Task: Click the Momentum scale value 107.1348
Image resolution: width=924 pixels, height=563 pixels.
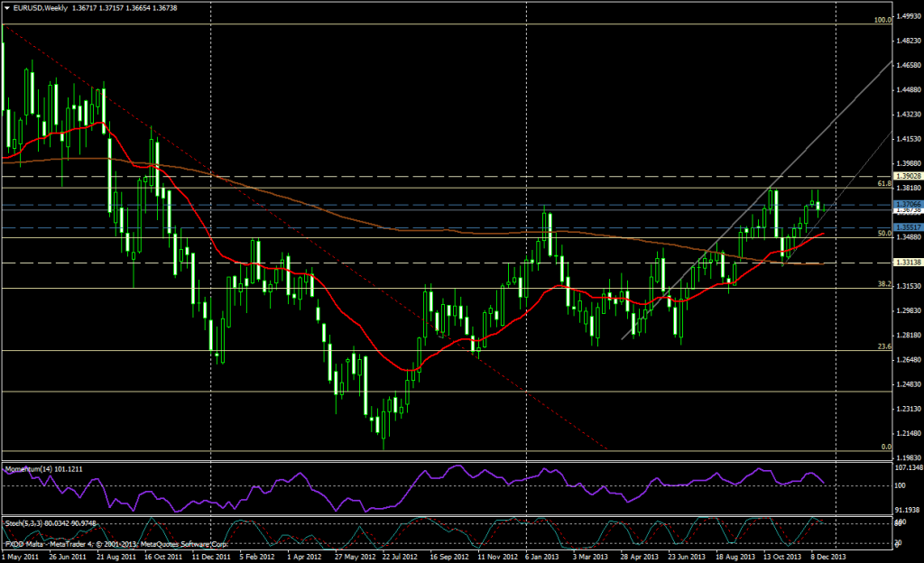Action: click(908, 467)
